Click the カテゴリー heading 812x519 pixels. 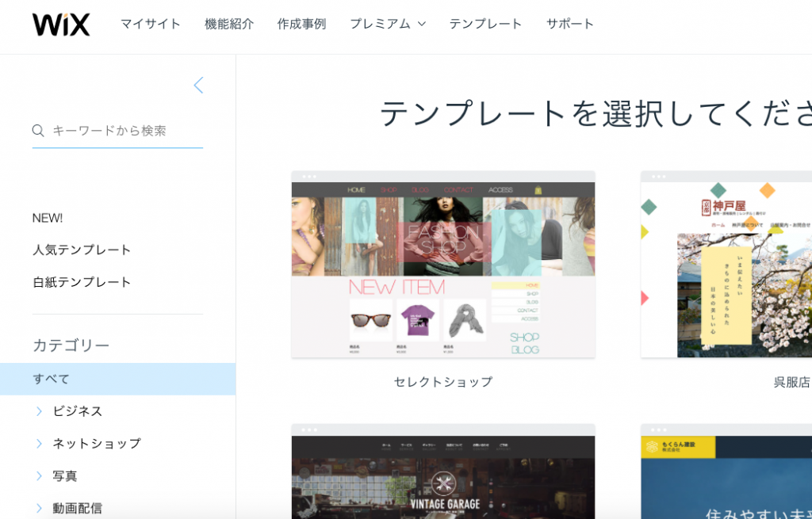pyautogui.click(x=71, y=345)
